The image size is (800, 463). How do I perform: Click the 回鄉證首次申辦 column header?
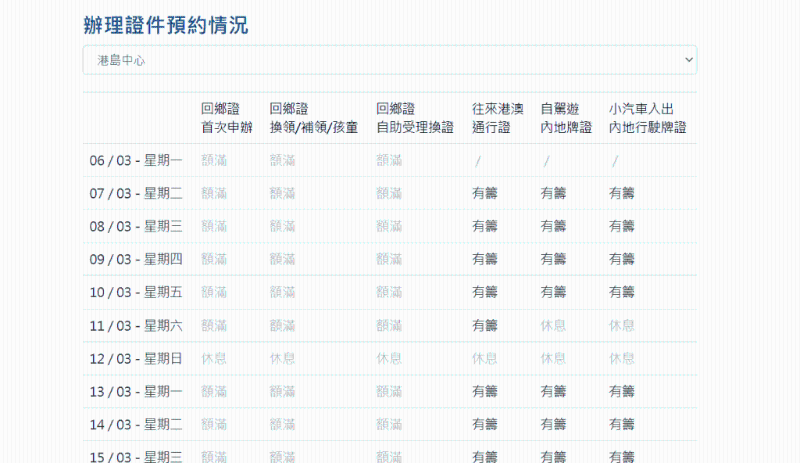coord(227,118)
